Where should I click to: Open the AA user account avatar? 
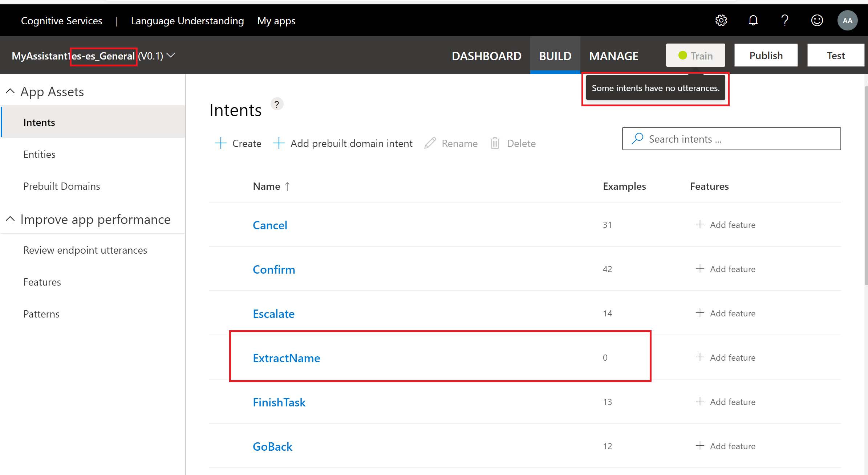click(847, 21)
